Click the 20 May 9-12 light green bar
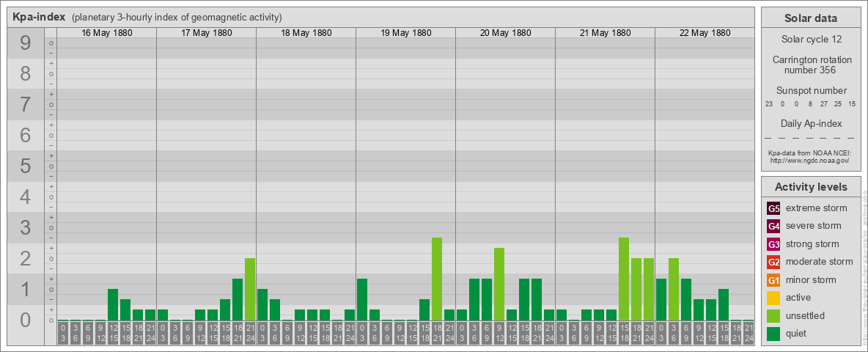Image resolution: width=868 pixels, height=352 pixels. tap(499, 284)
